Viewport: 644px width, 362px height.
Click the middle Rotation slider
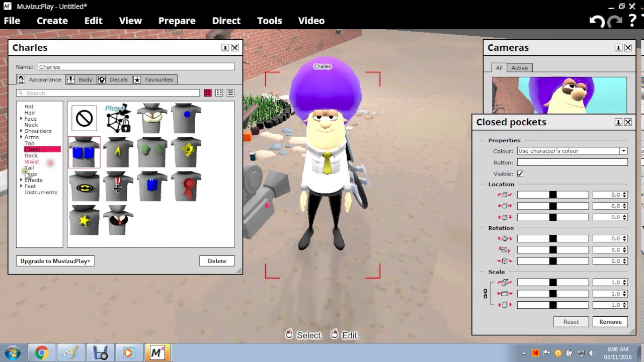[x=552, y=250]
